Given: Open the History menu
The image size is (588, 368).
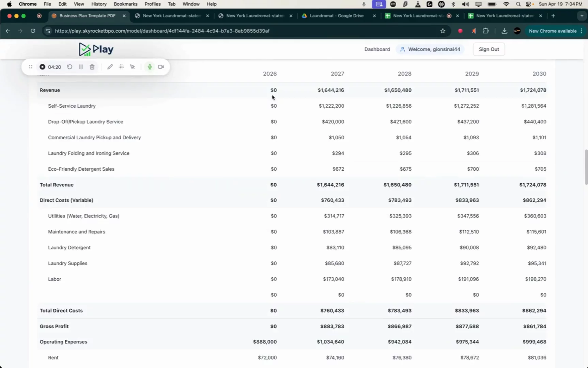Looking at the screenshot, I should pyautogui.click(x=99, y=4).
